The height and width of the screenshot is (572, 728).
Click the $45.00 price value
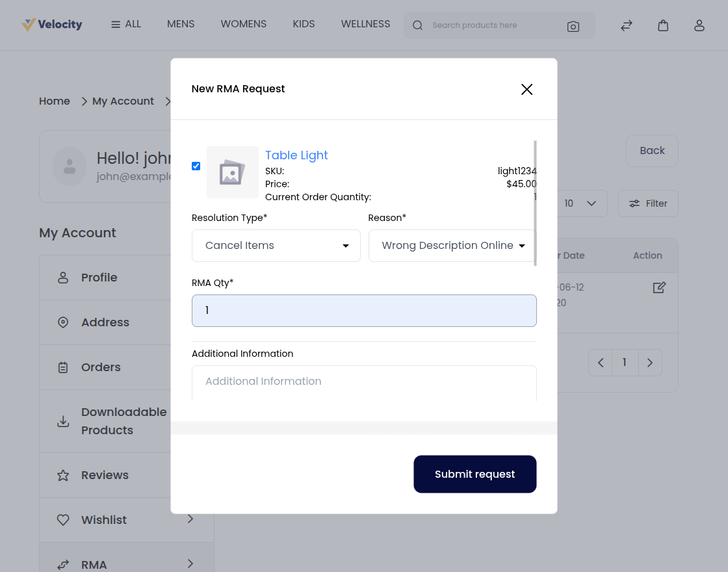(521, 184)
